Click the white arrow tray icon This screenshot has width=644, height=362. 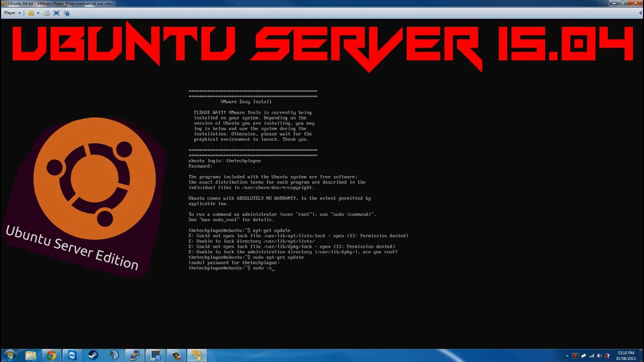(584, 356)
